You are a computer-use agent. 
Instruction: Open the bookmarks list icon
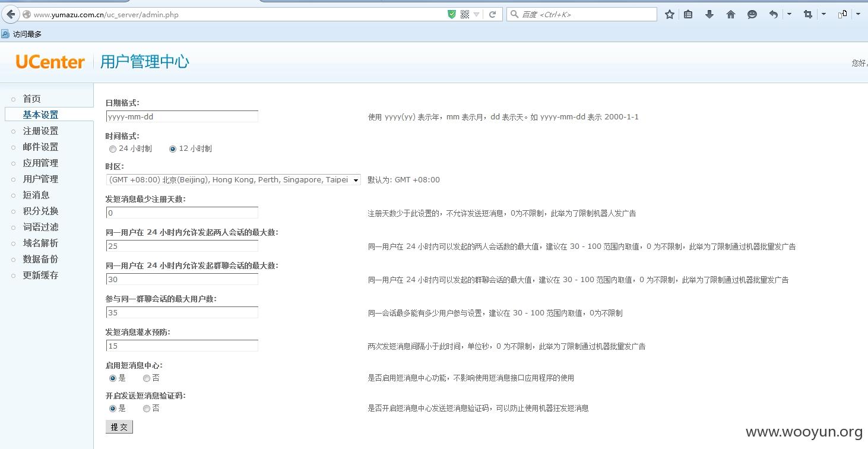(x=688, y=14)
